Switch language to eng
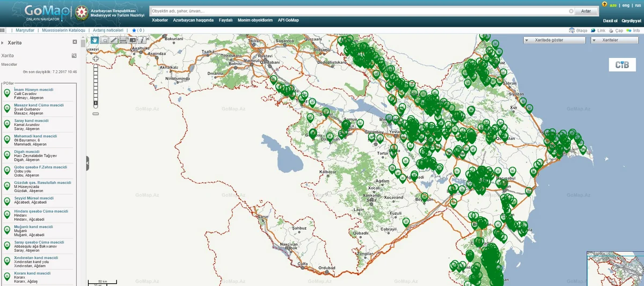Viewport: 644px width, 286px height. (626, 5)
